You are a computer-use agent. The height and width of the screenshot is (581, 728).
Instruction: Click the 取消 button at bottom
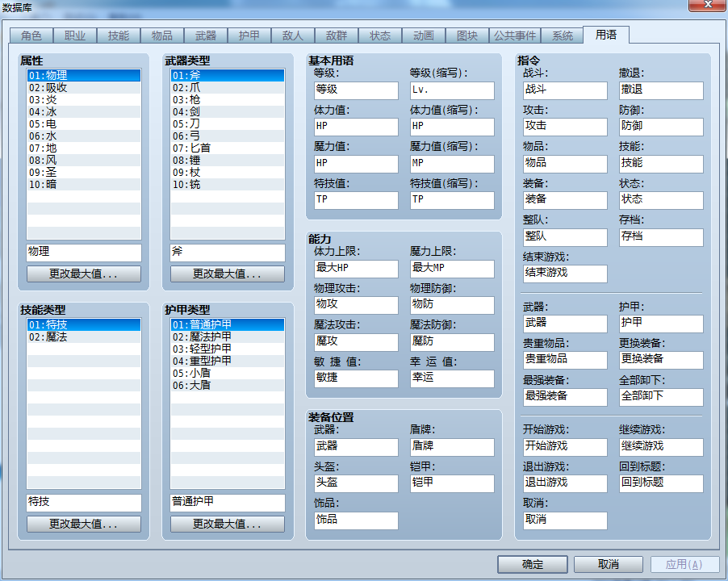pos(609,564)
